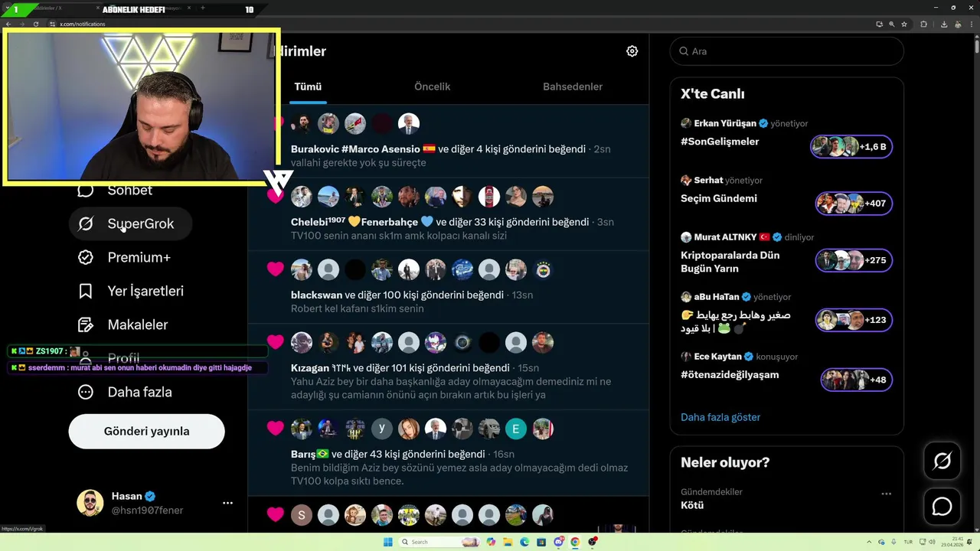Click taskbar clock showing 21:41
Viewport: 980px width, 551px height.
952,542
